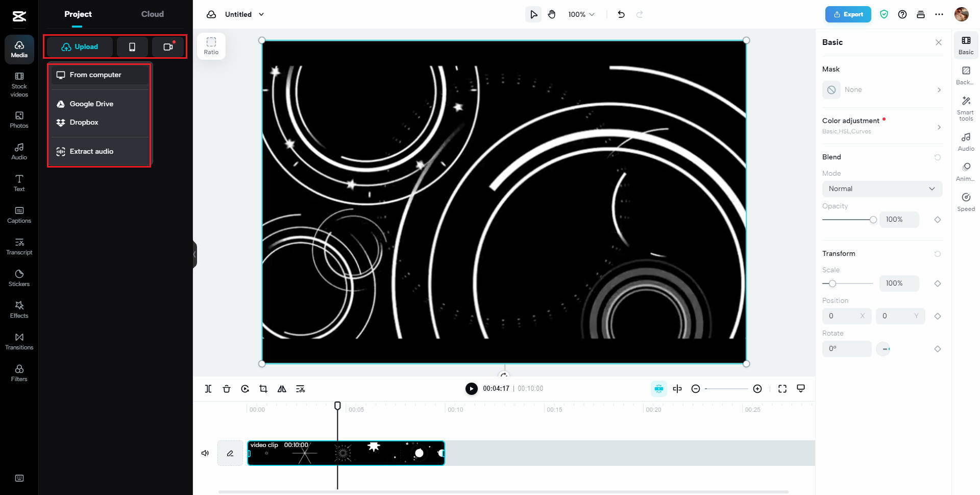Open the Captions panel
Screen dimensions: 980x495
pos(19,215)
